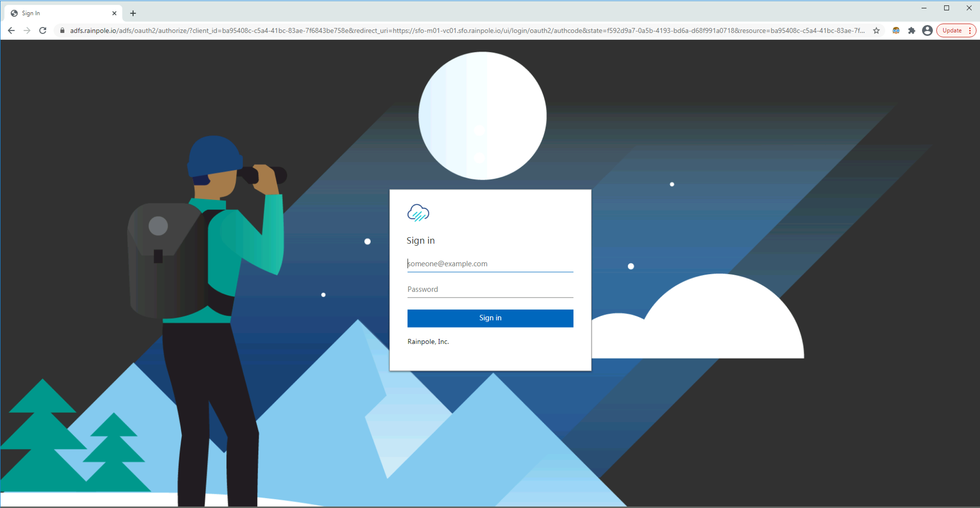Open a new browser tab
This screenshot has width=980, height=508.
point(133,13)
